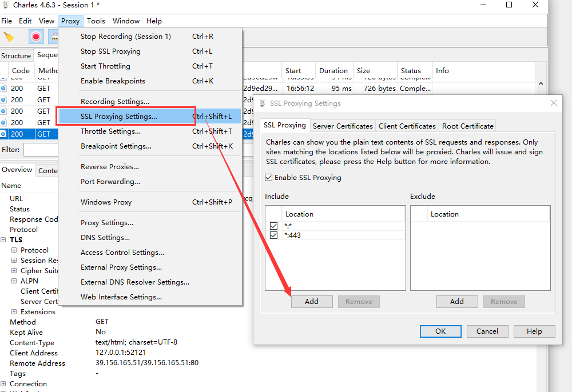Uncheck Enable SSL Proxying checkbox
The image size is (572, 392).
click(x=269, y=178)
